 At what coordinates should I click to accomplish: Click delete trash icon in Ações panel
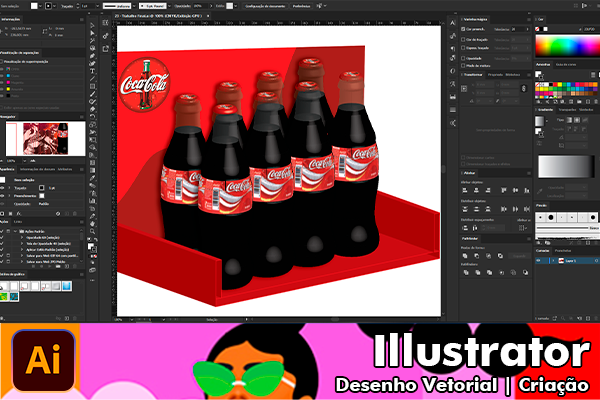(x=76, y=266)
